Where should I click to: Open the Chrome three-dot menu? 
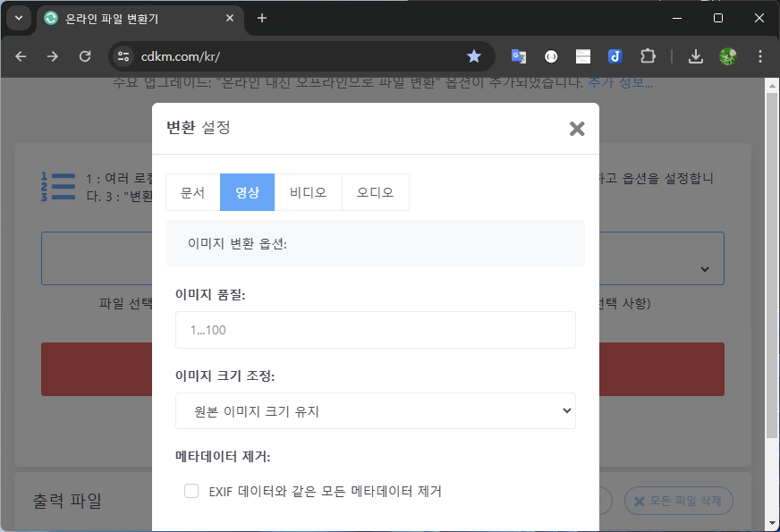tap(760, 56)
